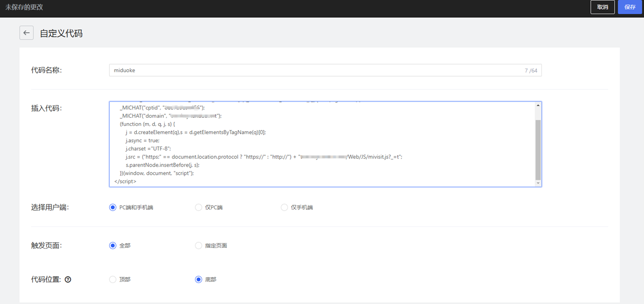
Task: Click the help icon beside 代码位置
Action: point(68,280)
